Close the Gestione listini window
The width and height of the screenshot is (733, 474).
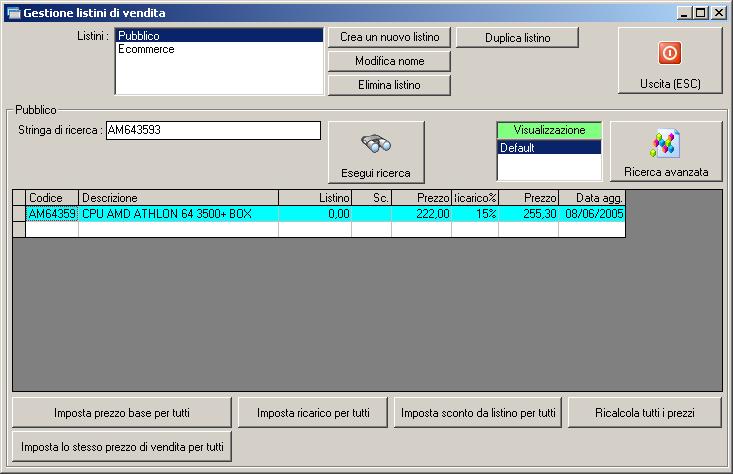(719, 13)
